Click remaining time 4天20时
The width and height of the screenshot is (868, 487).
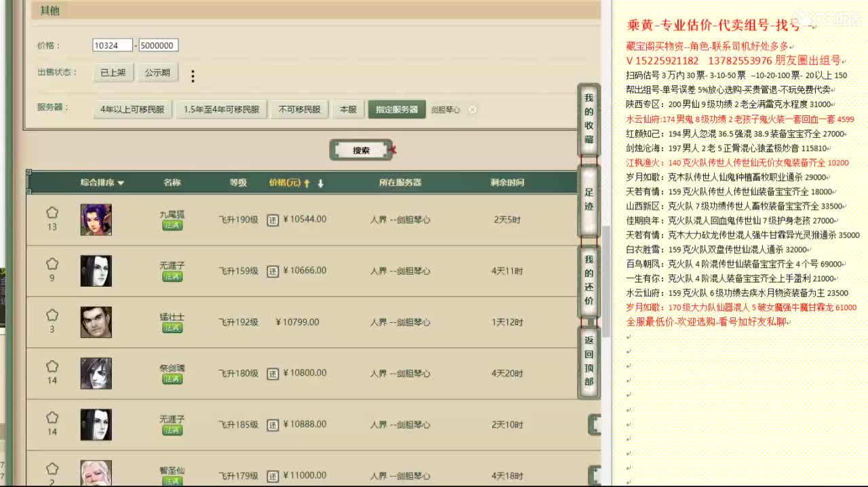(507, 374)
